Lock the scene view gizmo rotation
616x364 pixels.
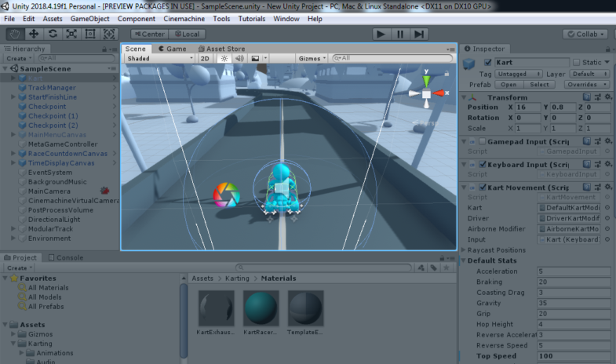point(447,74)
